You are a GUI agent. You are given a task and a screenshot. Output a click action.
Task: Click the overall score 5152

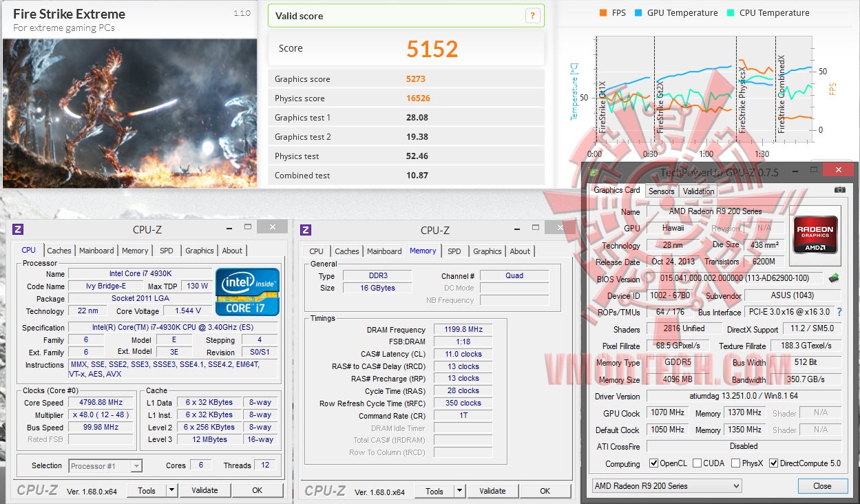(432, 49)
